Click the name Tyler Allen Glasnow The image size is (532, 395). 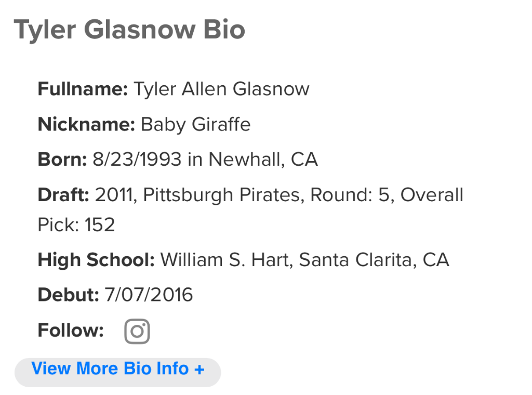point(221,89)
